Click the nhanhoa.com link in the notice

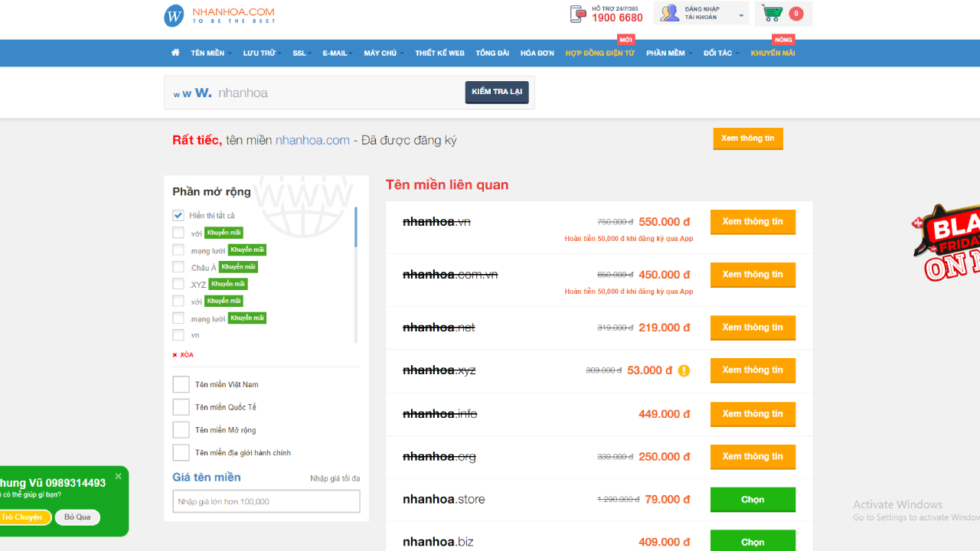tap(312, 140)
